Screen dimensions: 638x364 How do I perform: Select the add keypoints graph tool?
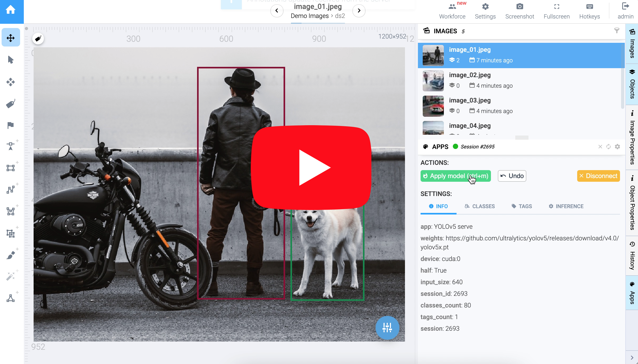click(x=11, y=298)
